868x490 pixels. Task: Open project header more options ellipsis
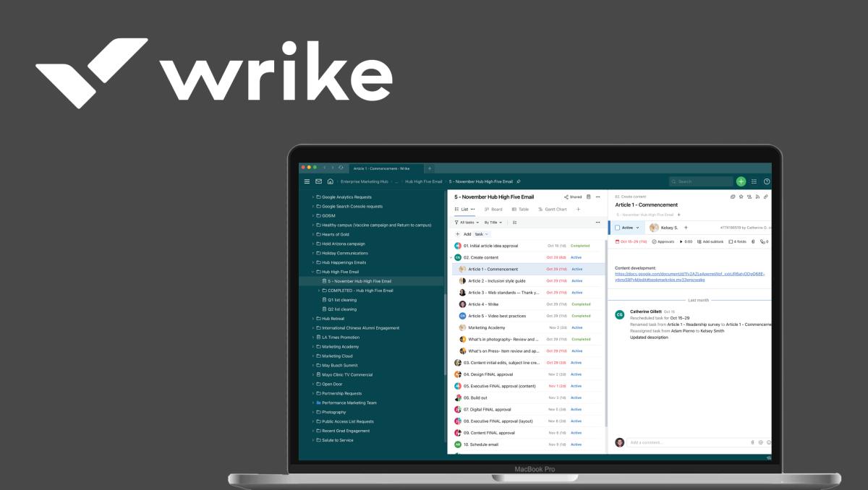[x=597, y=197]
